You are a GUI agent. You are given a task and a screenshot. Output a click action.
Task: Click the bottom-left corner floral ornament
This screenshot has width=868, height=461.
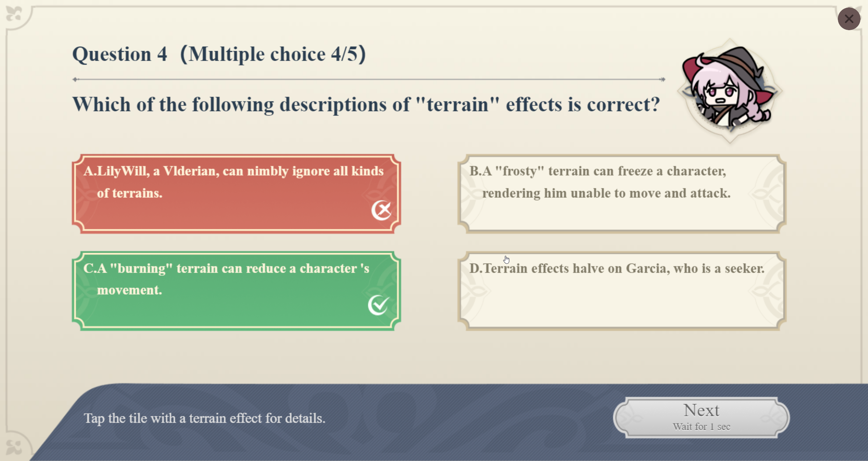[14, 447]
